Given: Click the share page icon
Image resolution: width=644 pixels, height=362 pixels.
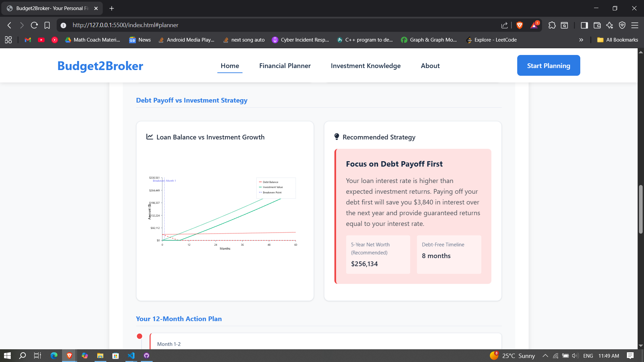Looking at the screenshot, I should point(504,25).
